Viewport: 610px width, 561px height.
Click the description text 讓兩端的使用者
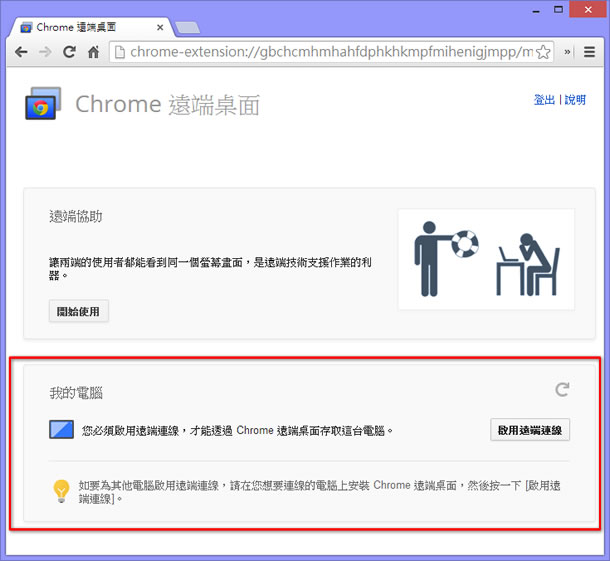(x=210, y=268)
